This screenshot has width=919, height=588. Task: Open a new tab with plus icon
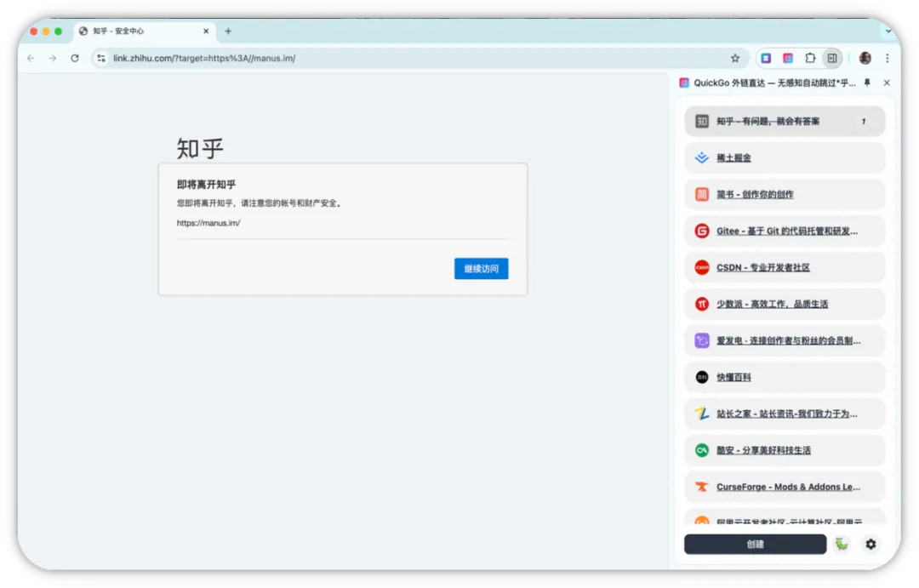point(228,31)
